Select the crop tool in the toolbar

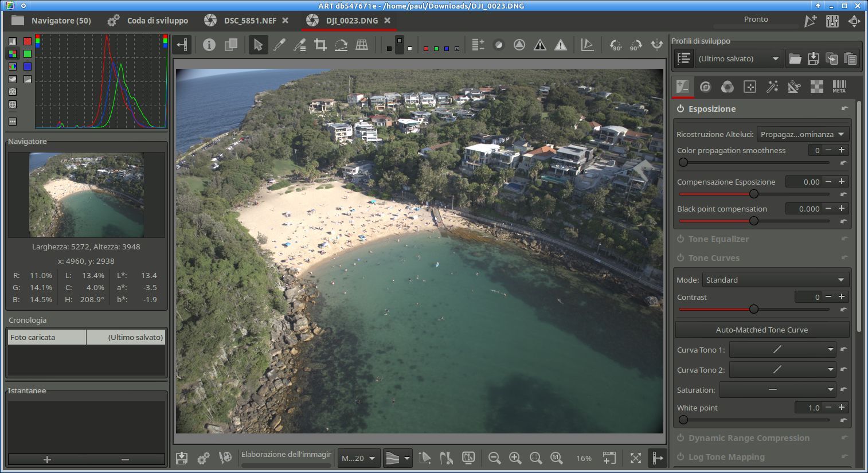320,45
